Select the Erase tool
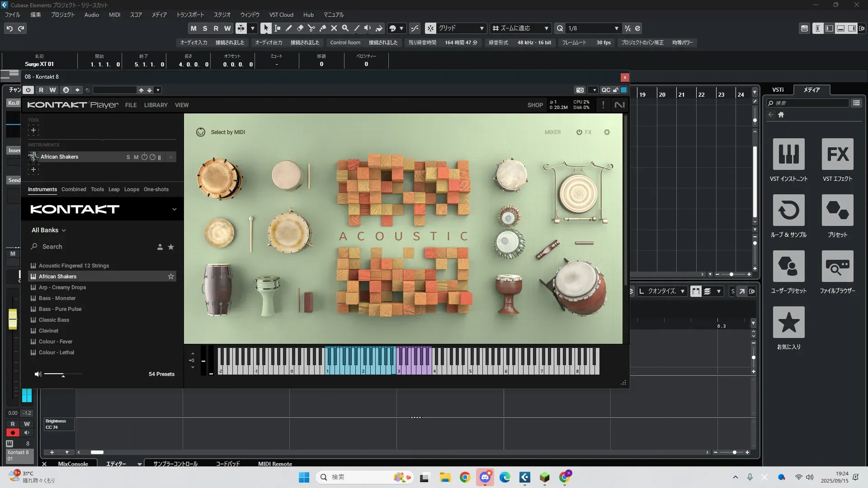The height and width of the screenshot is (488, 868). pos(300,28)
